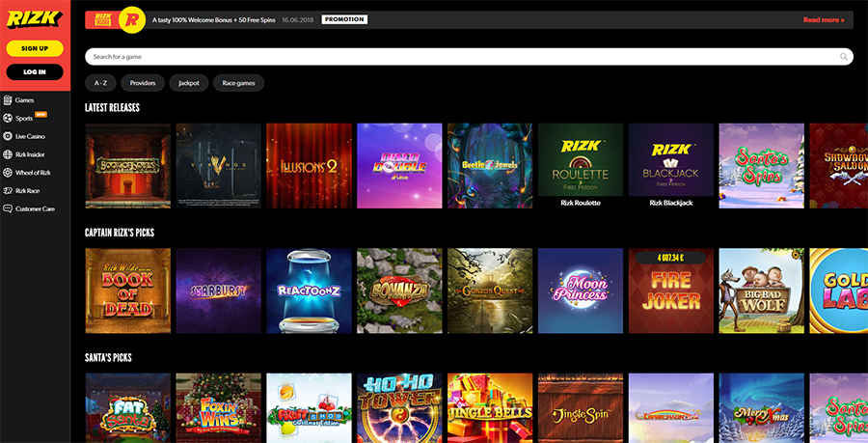Viewport: 868px width, 443px height.
Task: Click the search magnifier icon
Action: (844, 57)
